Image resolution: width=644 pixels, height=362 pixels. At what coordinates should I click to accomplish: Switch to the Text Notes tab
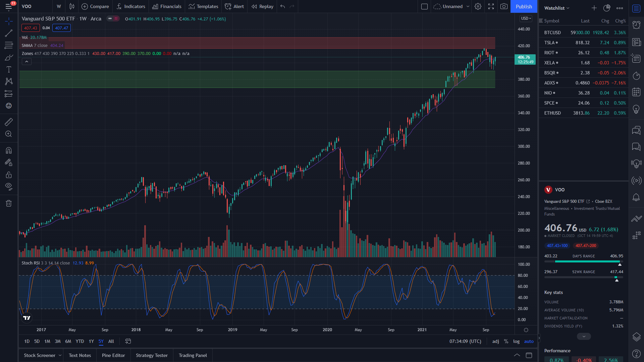click(x=80, y=355)
